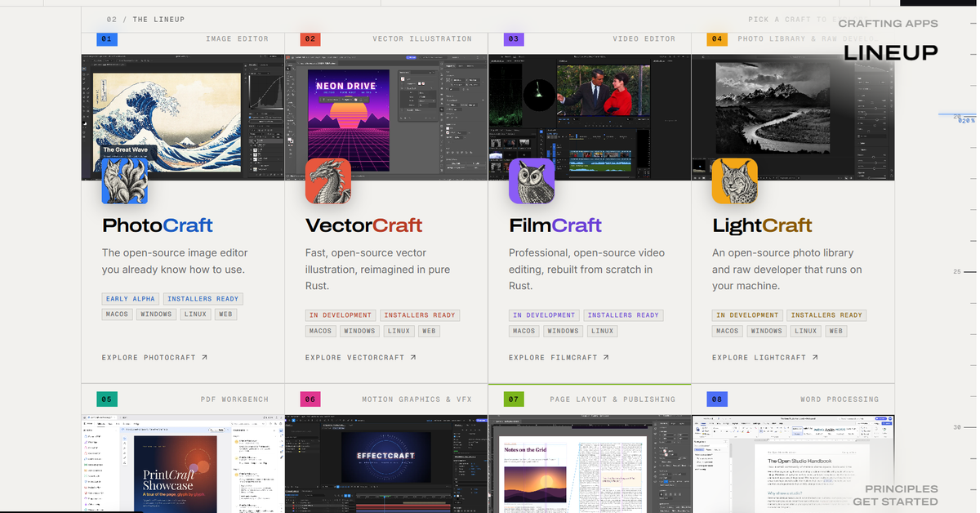This screenshot has width=980, height=513.
Task: Click FilmCraft's Linux platform tag
Action: 603,331
